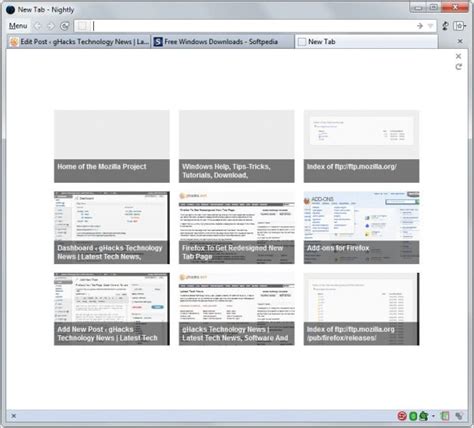Open the address bar history dropdown
This screenshot has width=474, height=428.
pyautogui.click(x=430, y=26)
